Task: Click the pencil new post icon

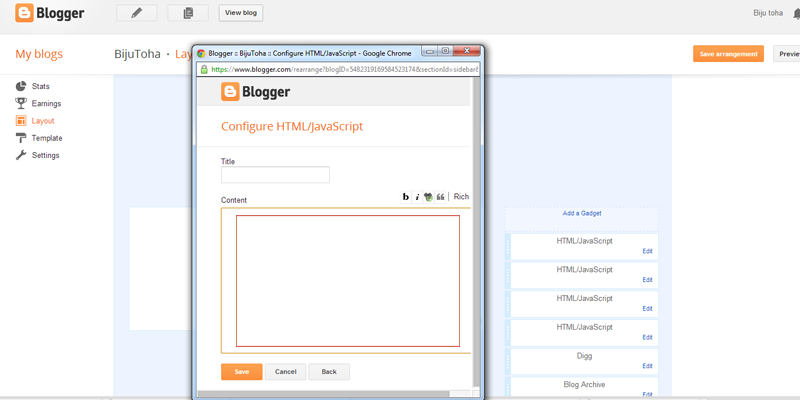Action: (137, 13)
